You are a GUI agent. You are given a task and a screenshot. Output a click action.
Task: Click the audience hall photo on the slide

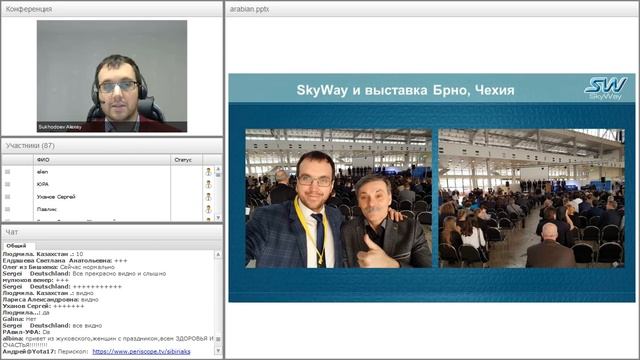click(x=531, y=198)
